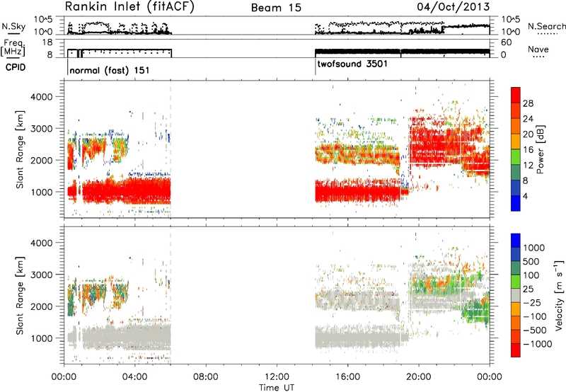Click the "-500" velocity colorbar label
This screenshot has height=392, width=566.
coord(534,330)
